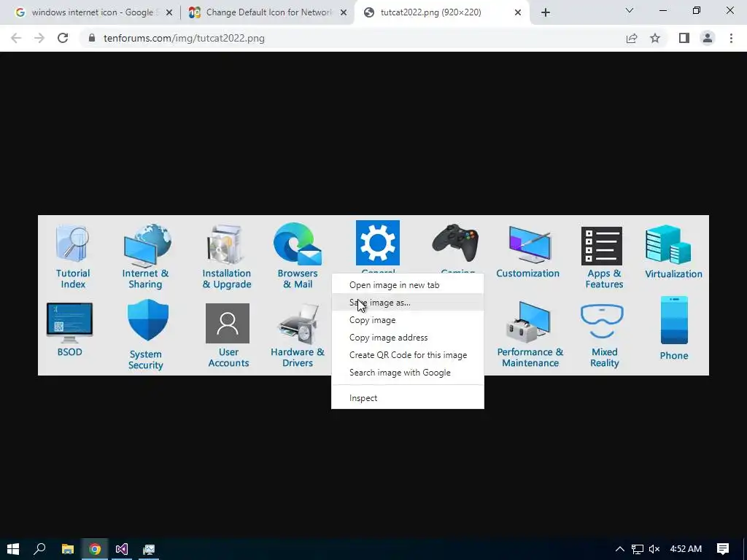Click the Mixed Reality label text
The height and width of the screenshot is (560, 747).
[x=605, y=357]
